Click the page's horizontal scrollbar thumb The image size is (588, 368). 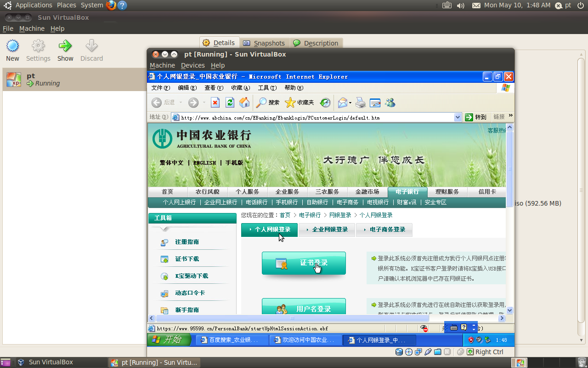click(x=292, y=318)
